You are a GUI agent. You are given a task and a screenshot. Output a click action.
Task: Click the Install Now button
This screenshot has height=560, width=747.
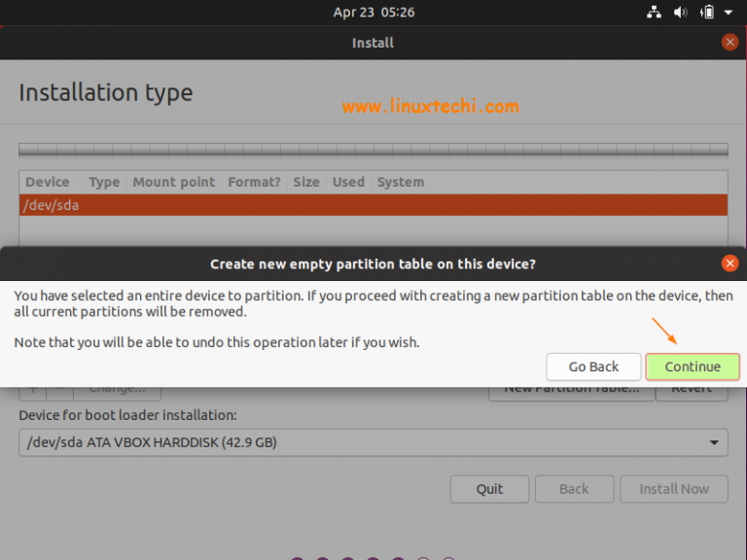[x=674, y=489]
